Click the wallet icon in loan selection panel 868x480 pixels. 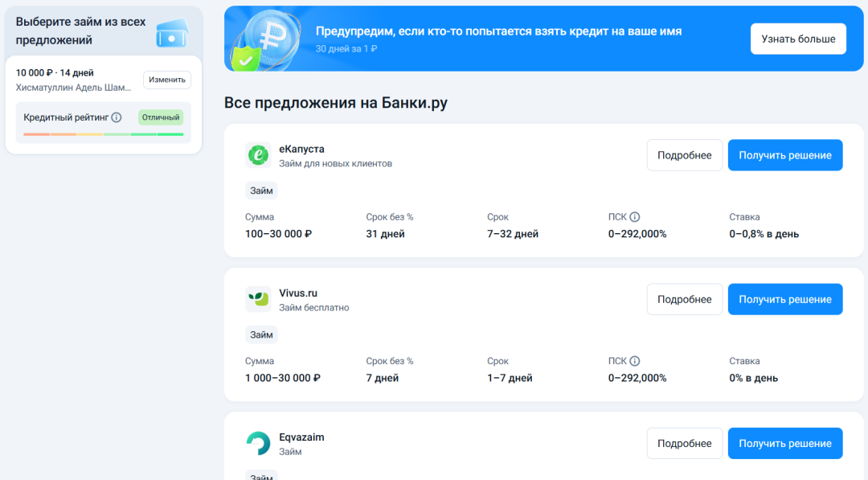(172, 33)
